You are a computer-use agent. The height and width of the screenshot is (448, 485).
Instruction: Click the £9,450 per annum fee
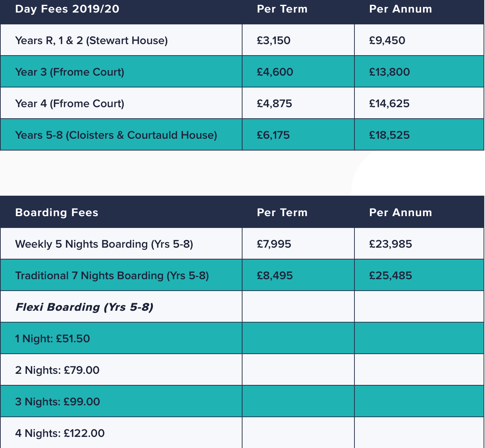387,40
